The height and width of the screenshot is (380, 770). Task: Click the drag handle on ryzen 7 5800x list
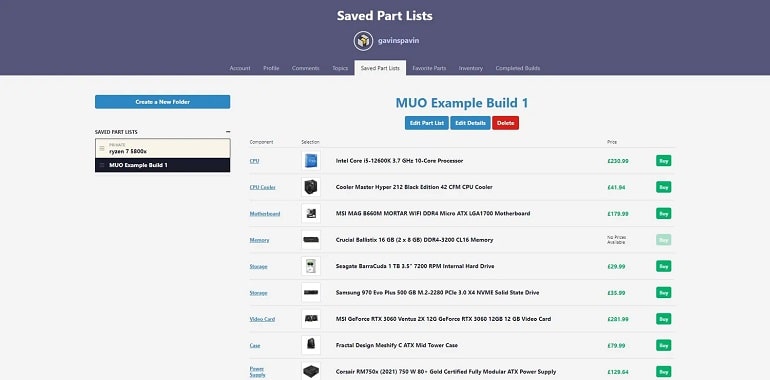tap(102, 148)
